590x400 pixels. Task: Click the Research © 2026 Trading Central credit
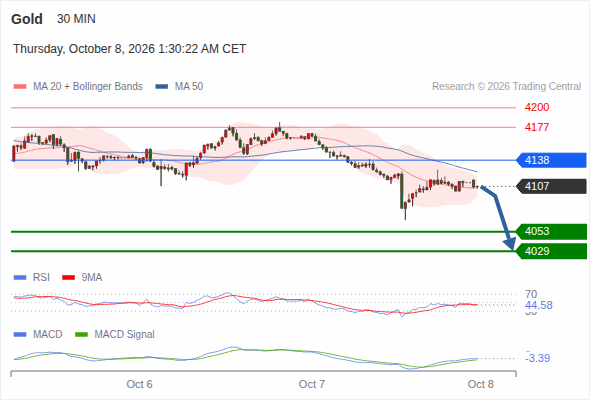[506, 87]
